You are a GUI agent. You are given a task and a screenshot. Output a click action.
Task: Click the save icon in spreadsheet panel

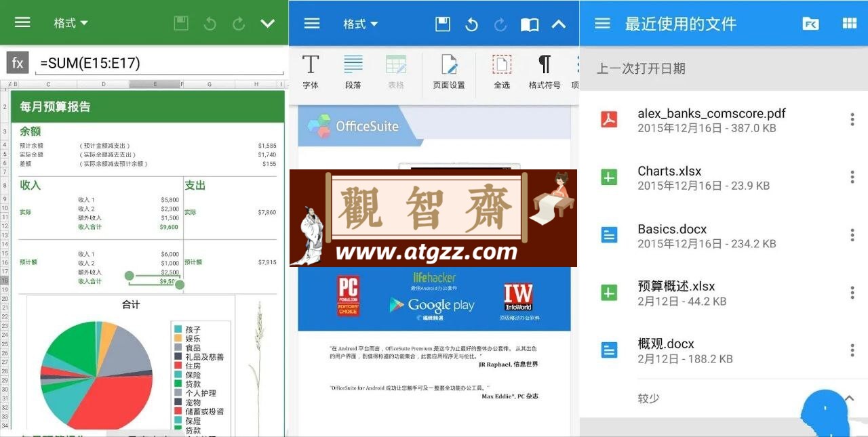(181, 24)
